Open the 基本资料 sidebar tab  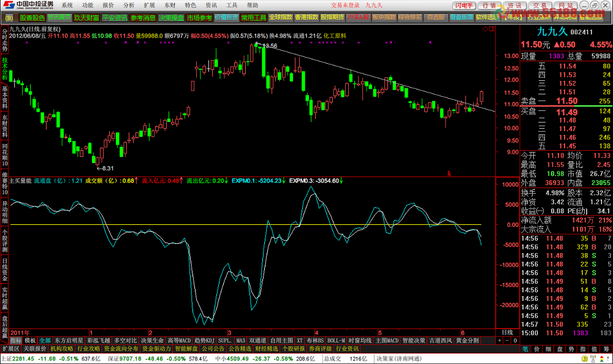(x=5, y=98)
